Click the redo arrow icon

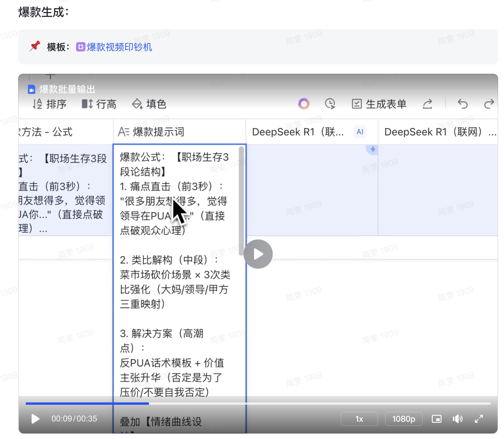coord(489,104)
